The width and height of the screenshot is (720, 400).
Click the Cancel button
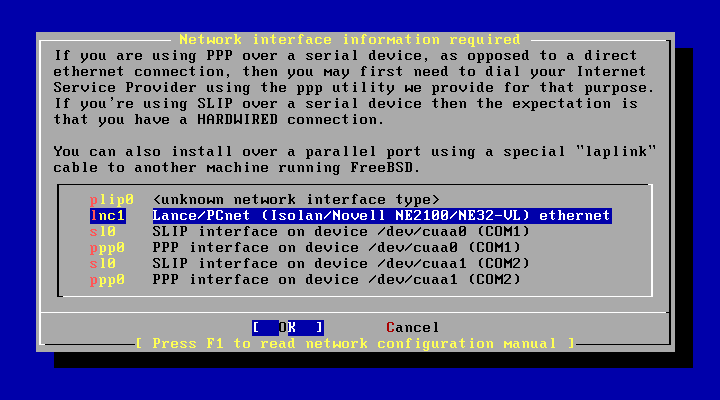[413, 327]
